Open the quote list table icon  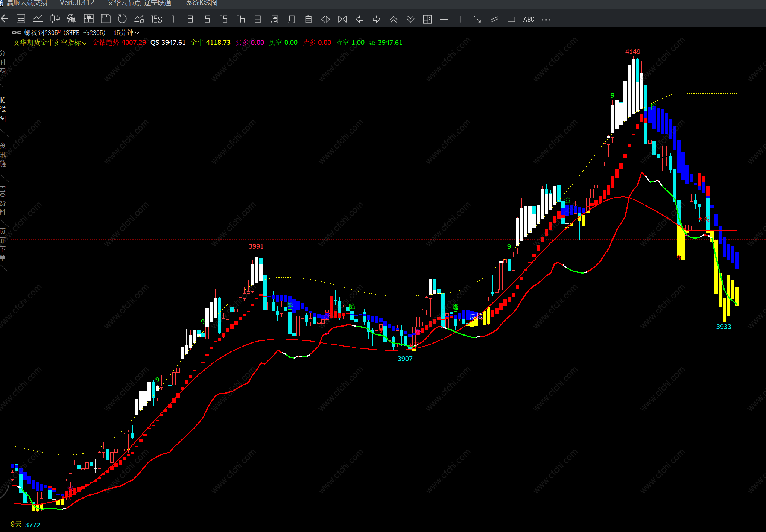point(21,19)
